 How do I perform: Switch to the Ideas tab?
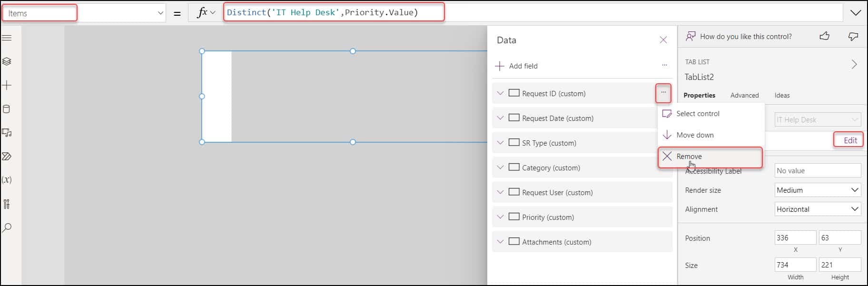(782, 95)
